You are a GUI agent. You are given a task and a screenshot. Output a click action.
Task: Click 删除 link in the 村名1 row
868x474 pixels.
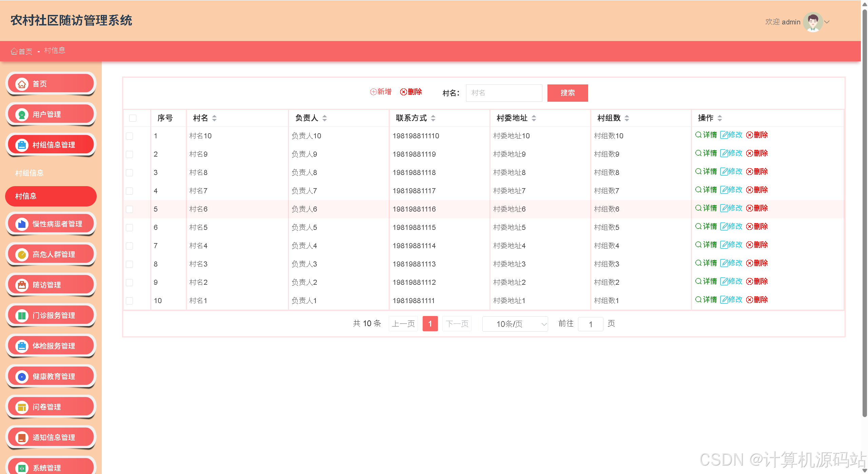coord(757,300)
